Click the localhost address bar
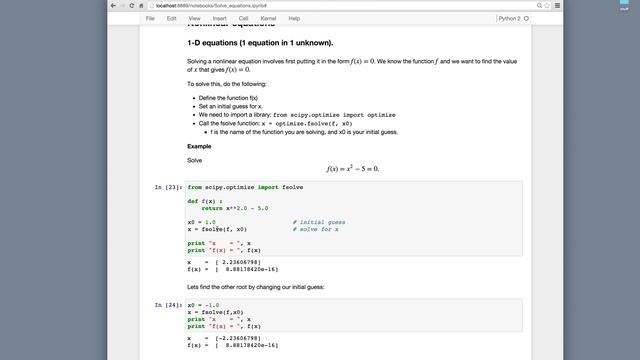This screenshot has width=640, height=360. [x=342, y=6]
